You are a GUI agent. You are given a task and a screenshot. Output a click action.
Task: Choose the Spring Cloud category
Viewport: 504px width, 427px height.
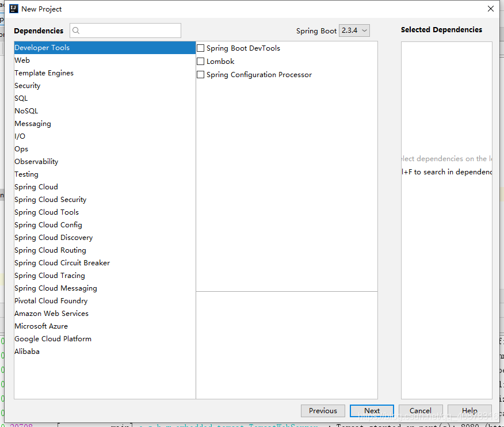coord(105,187)
